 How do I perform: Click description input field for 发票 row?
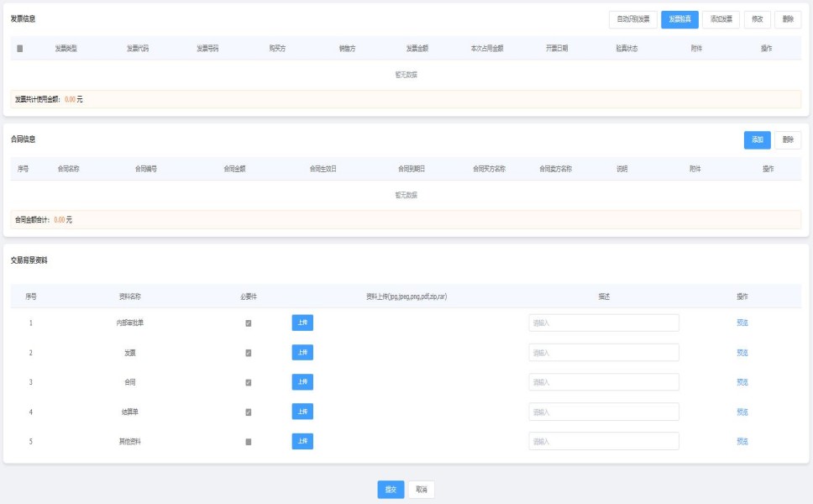pyautogui.click(x=603, y=353)
